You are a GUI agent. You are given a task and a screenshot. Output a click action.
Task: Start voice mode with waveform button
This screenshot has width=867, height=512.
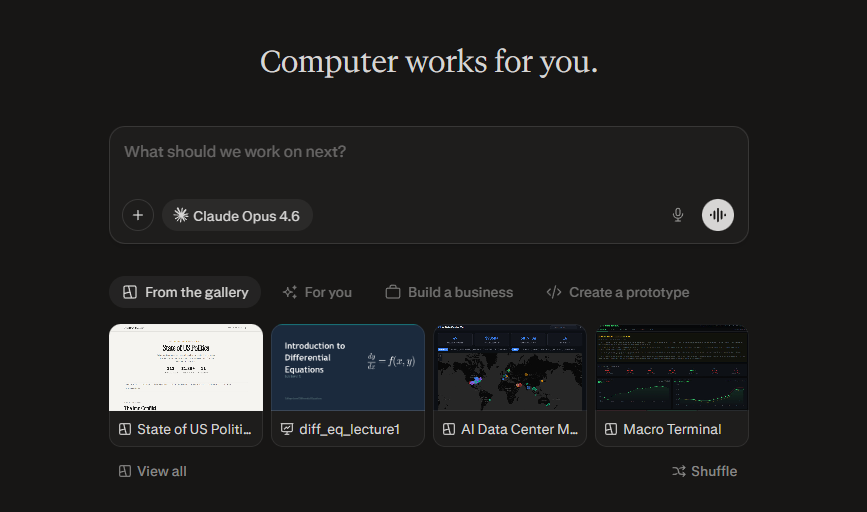(718, 215)
